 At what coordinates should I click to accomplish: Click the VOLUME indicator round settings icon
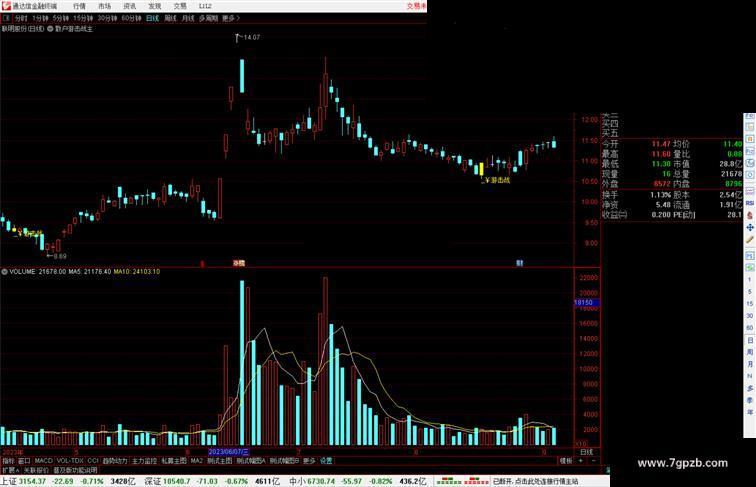[4, 272]
